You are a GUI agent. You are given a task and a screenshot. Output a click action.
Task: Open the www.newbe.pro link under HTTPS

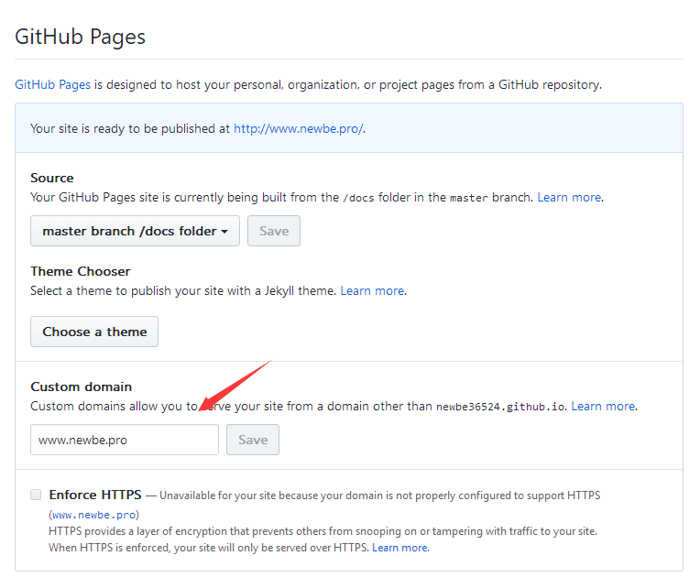click(93, 515)
